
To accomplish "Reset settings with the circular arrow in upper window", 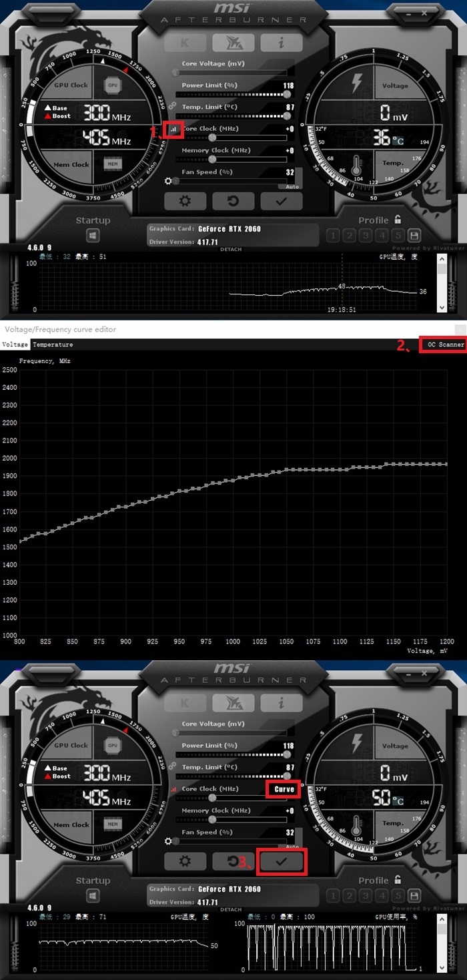I will click(x=233, y=201).
